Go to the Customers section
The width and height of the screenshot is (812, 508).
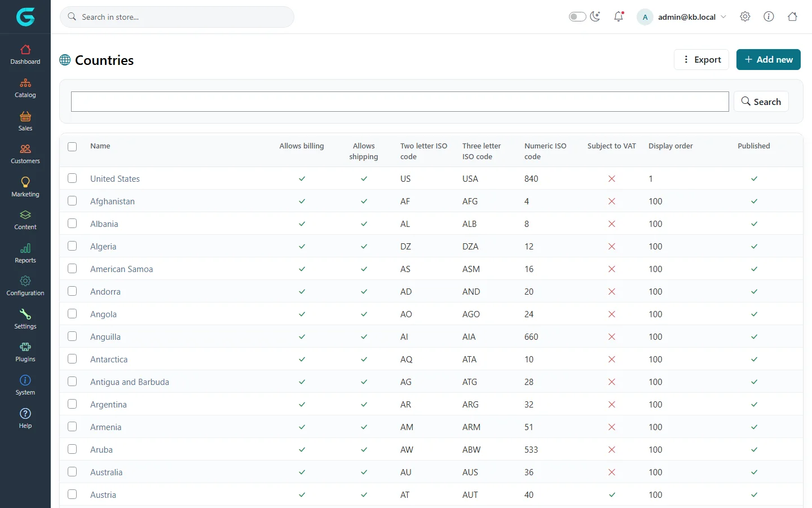pyautogui.click(x=25, y=154)
